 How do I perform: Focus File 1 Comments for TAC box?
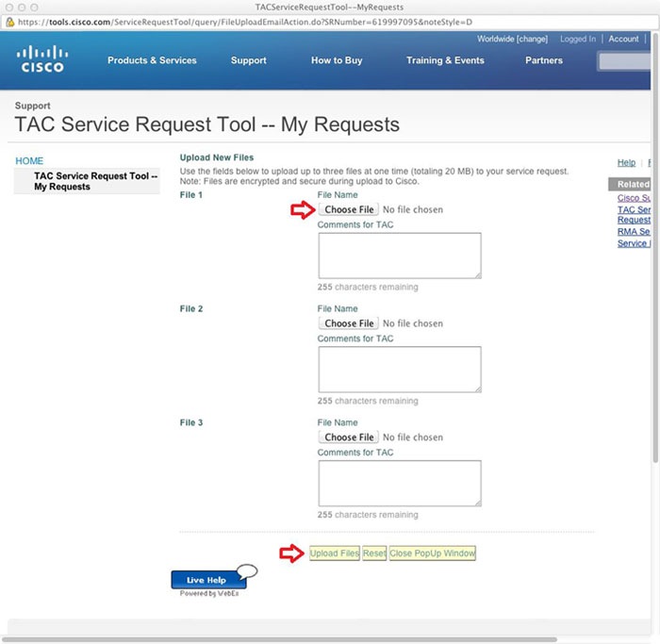(x=400, y=256)
